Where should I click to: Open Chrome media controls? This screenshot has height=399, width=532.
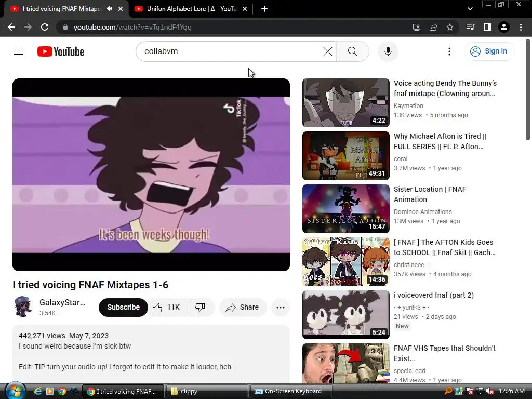coord(470,27)
